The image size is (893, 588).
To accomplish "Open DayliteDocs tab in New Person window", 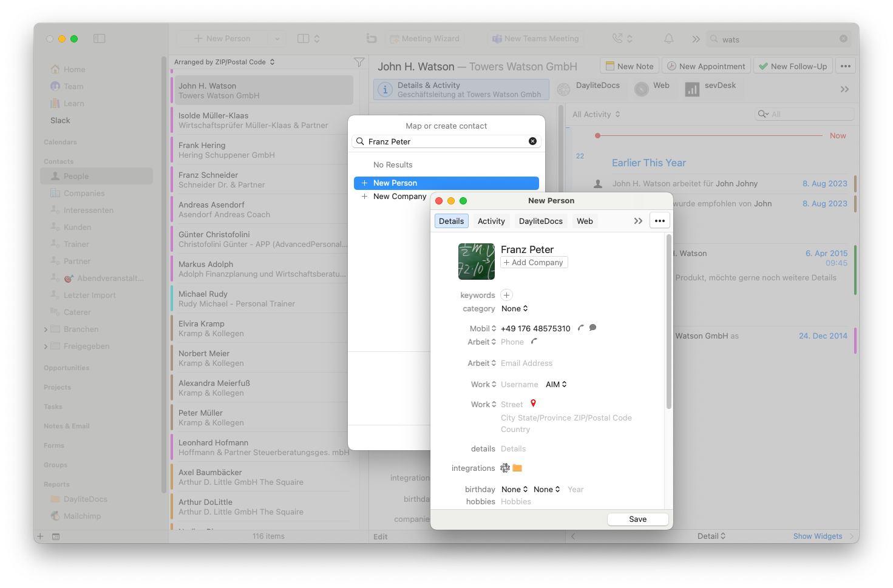I will pyautogui.click(x=541, y=221).
